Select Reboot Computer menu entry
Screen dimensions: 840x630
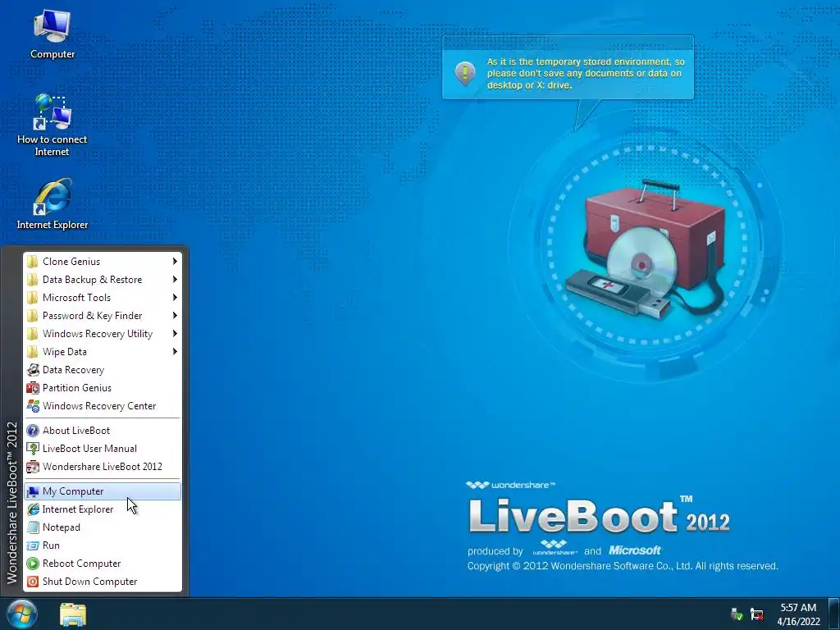[x=103, y=564]
